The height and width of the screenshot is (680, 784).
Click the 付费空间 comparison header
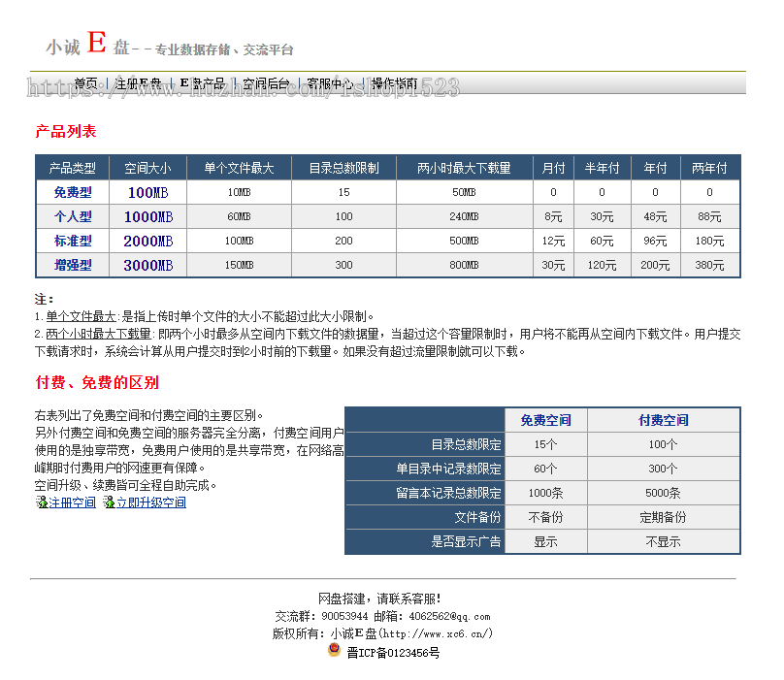coord(664,420)
